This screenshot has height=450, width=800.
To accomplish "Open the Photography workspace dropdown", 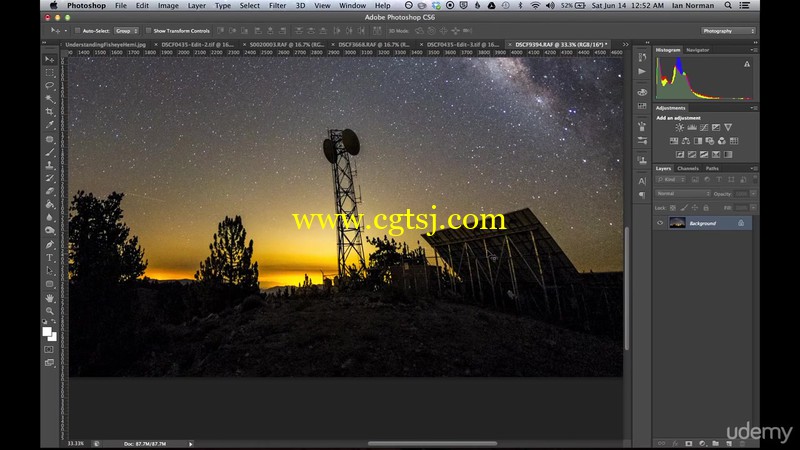I will 728,31.
